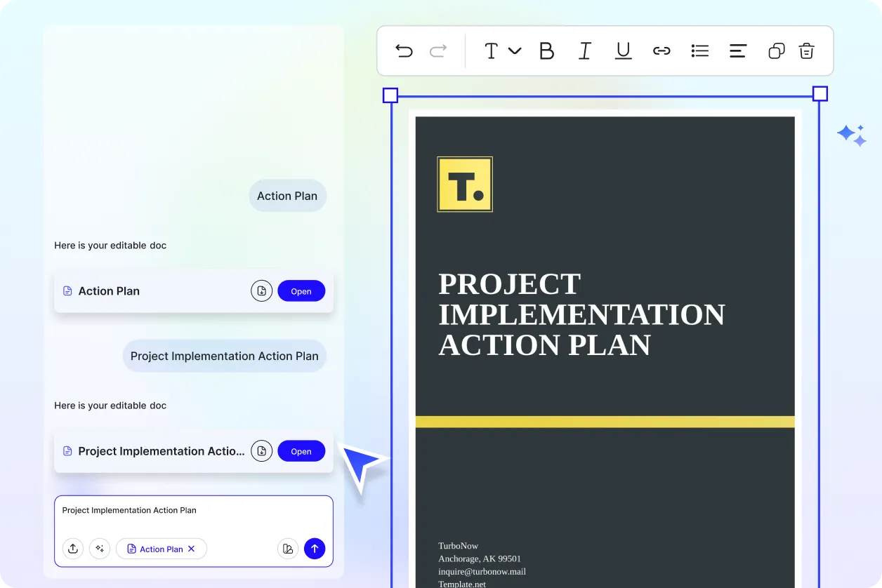Click the prompt text input field
Image resolution: width=882 pixels, height=588 pixels.
click(193, 516)
